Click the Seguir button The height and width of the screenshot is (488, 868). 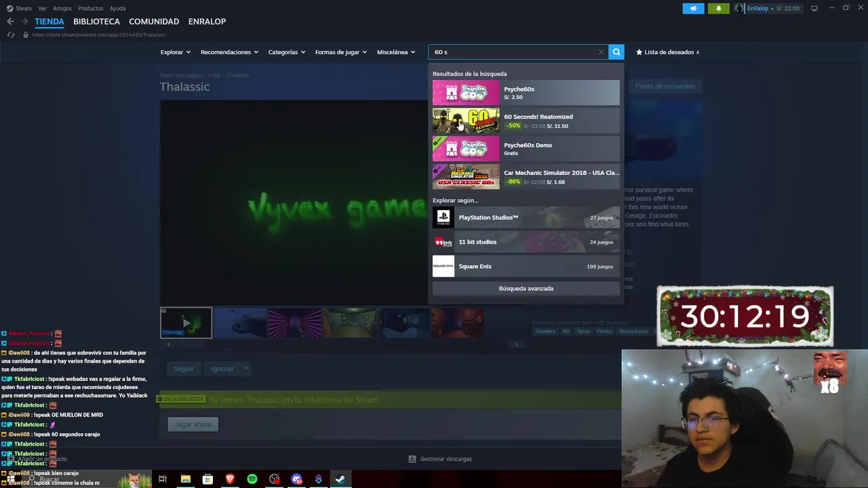pyautogui.click(x=184, y=369)
